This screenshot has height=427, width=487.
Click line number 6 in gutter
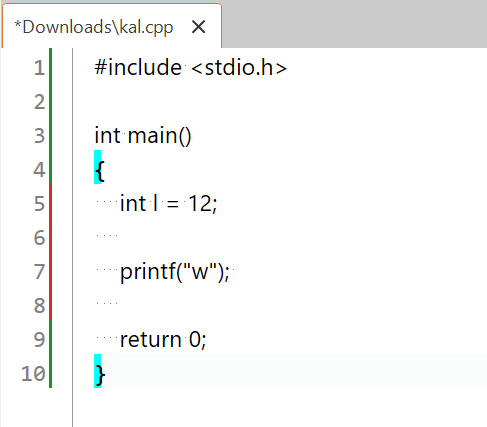(39, 238)
